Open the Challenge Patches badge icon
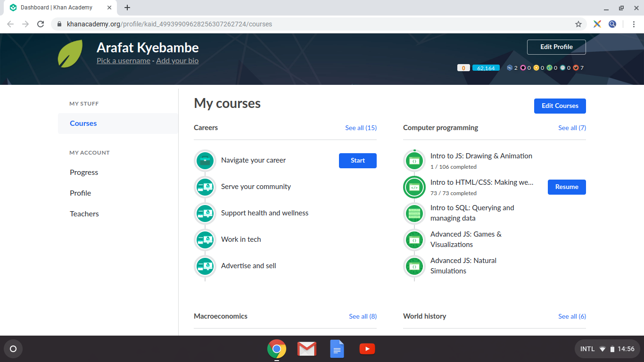 (x=510, y=68)
